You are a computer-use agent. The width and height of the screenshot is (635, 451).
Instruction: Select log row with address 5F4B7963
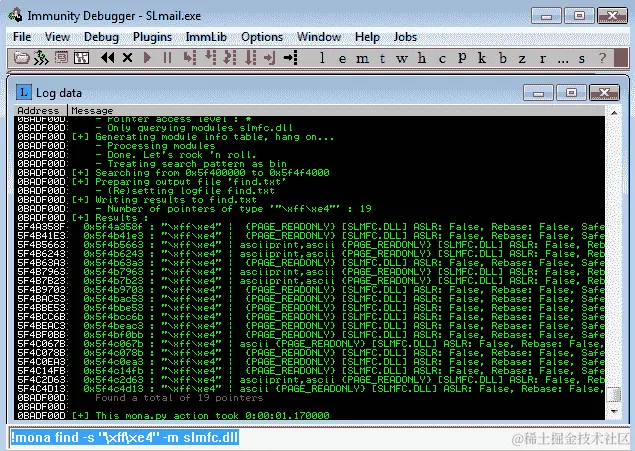pyautogui.click(x=310, y=272)
